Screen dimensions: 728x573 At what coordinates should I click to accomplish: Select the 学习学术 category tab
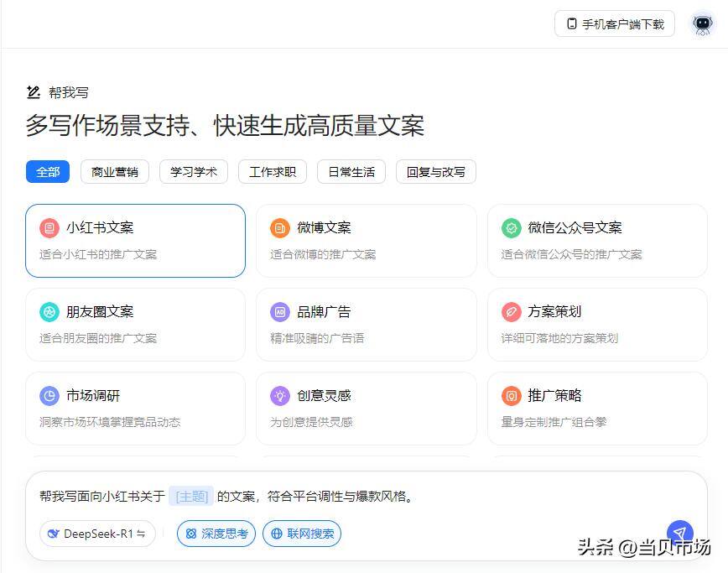(194, 171)
